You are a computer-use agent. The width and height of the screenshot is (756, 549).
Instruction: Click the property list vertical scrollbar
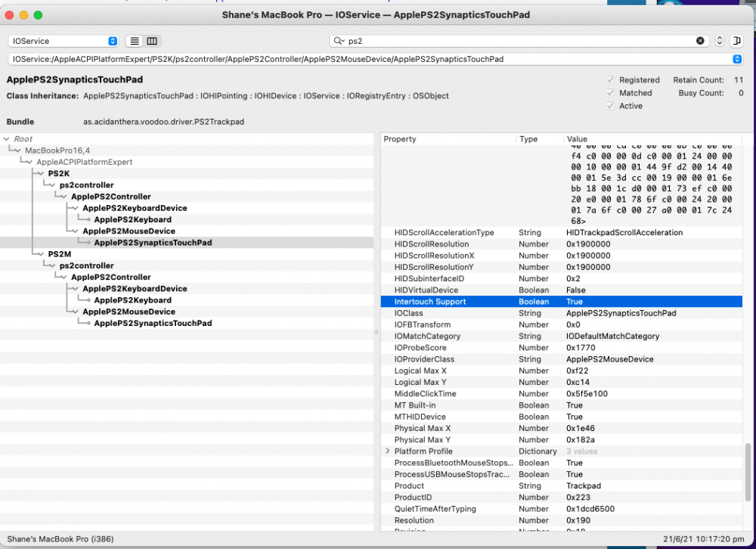click(x=748, y=473)
